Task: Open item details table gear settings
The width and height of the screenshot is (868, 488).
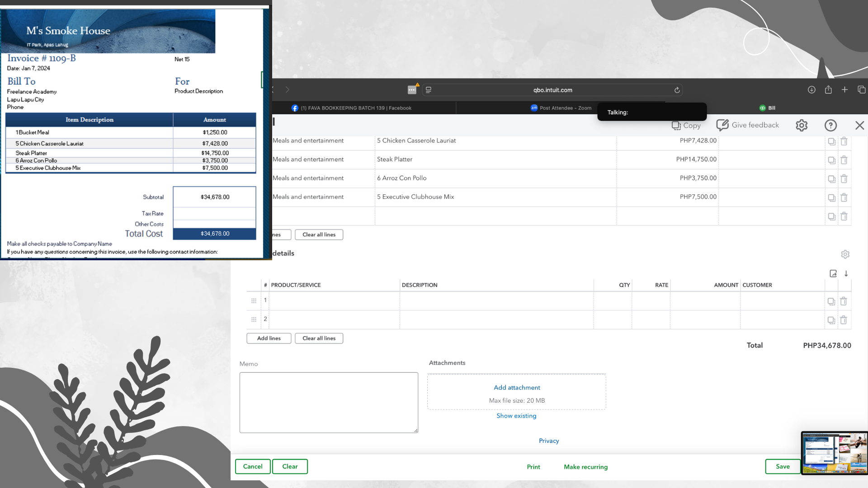Action: coord(845,254)
